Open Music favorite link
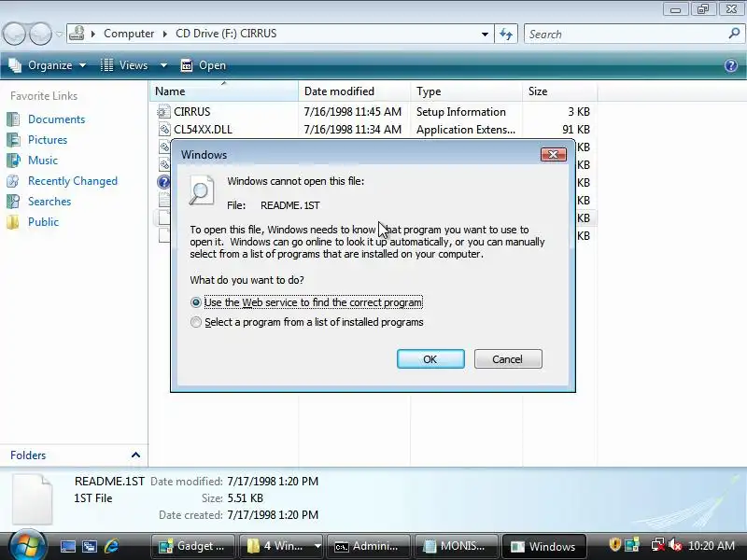Screen dimensions: 747x560 tap(43, 160)
